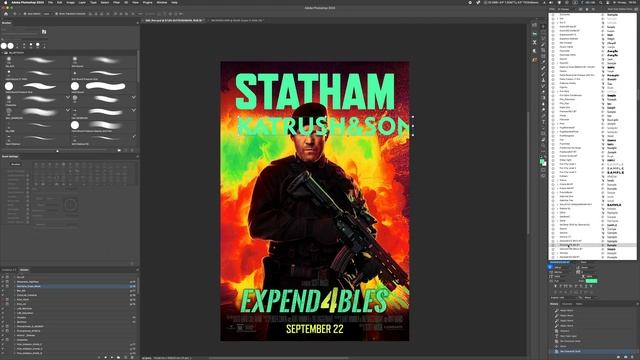Click the Actions panel vertical scrollbar
This screenshot has width=640, height=360.
pyautogui.click(x=138, y=286)
